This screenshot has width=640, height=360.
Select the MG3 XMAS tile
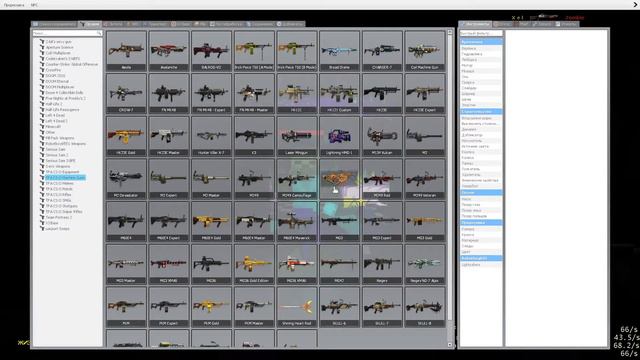[x=169, y=264]
